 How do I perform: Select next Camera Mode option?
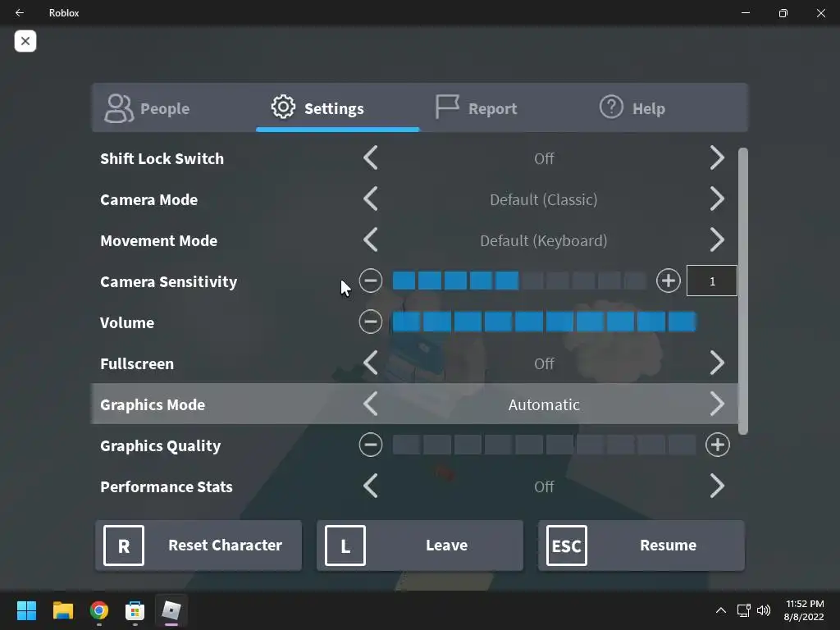717,199
